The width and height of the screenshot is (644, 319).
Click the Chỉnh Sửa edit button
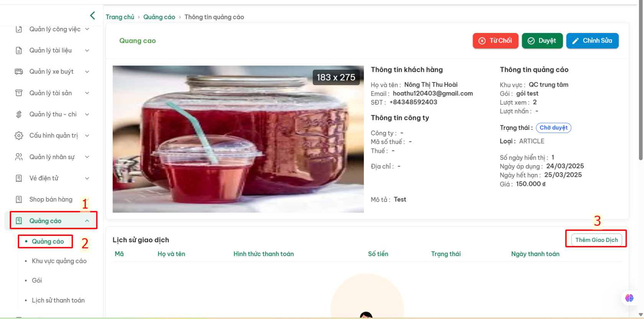point(592,41)
